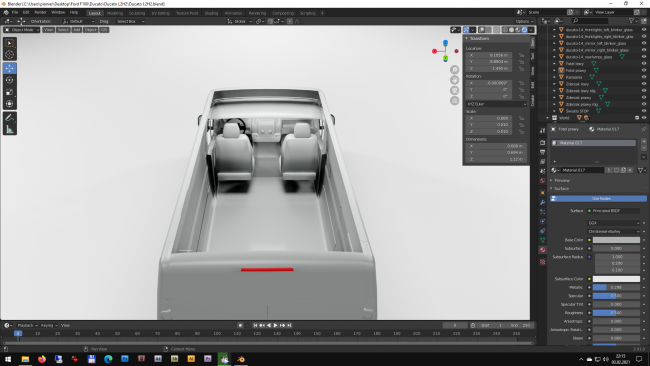This screenshot has height=366, width=650.
Task: Open the viewport Select menu
Action: pos(63,30)
